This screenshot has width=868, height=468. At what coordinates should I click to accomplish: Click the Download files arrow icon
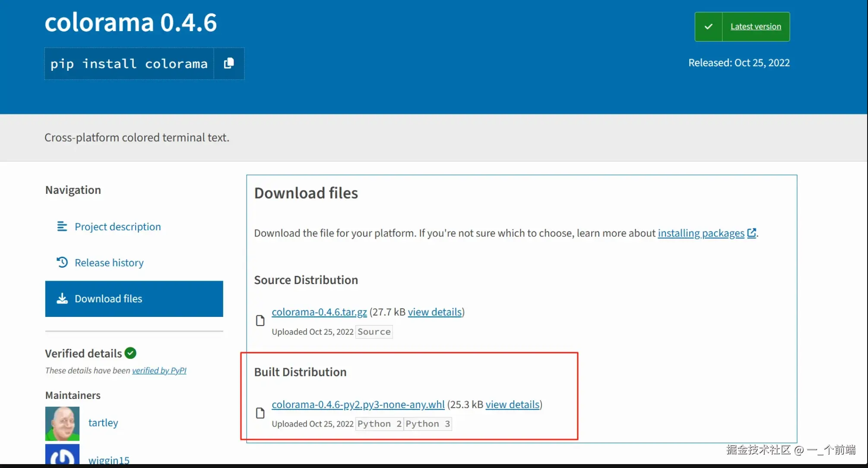(62, 298)
